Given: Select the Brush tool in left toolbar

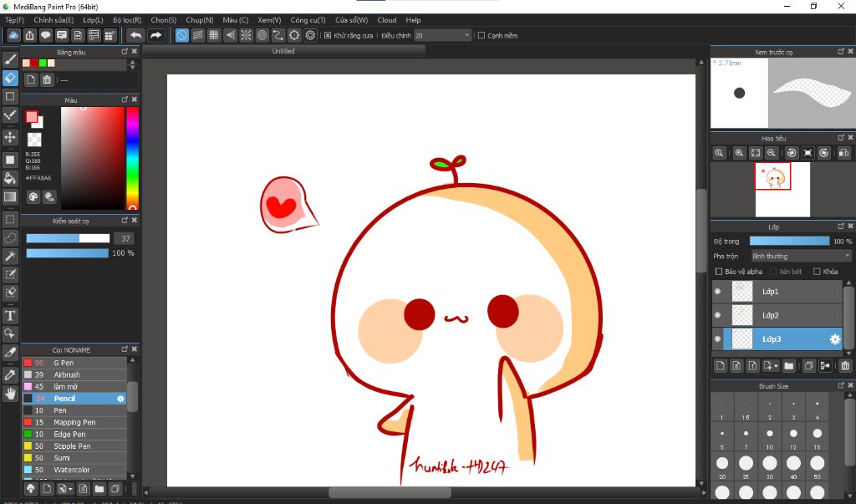Looking at the screenshot, I should (10, 59).
